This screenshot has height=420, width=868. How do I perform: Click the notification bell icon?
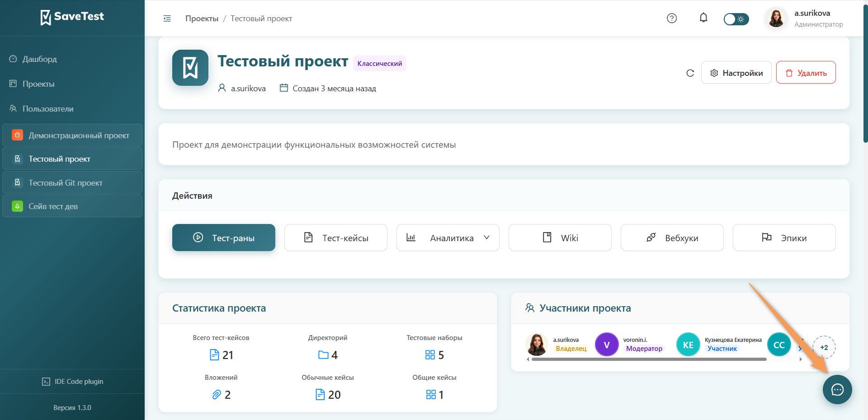(x=703, y=18)
